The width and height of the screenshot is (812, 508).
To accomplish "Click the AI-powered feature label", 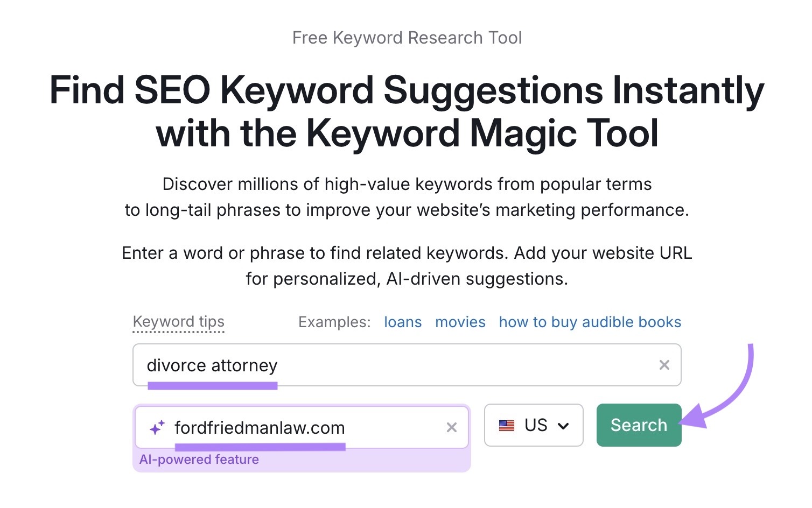I will pos(199,459).
